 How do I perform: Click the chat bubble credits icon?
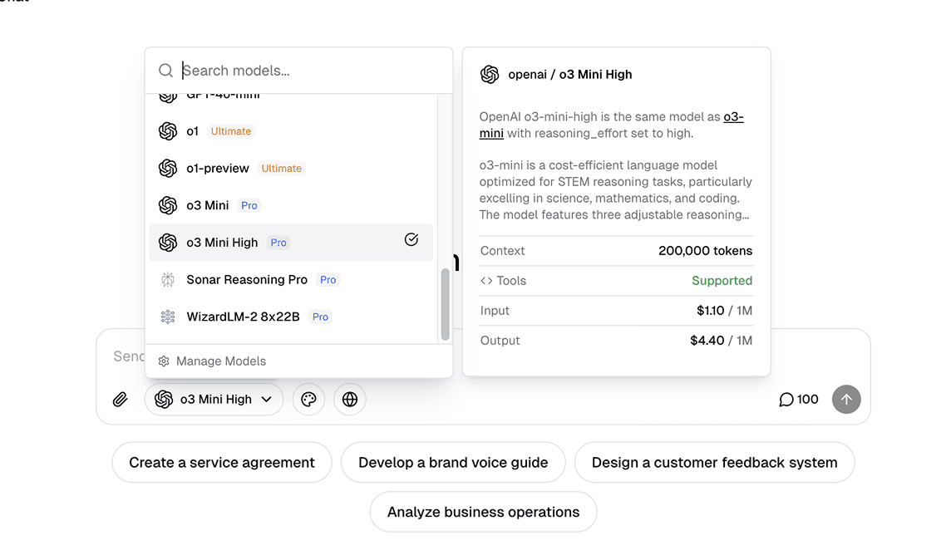point(786,400)
